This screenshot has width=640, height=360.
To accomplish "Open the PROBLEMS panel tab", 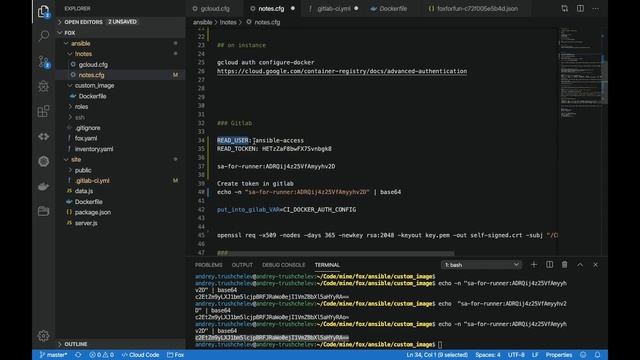I will [x=209, y=265].
